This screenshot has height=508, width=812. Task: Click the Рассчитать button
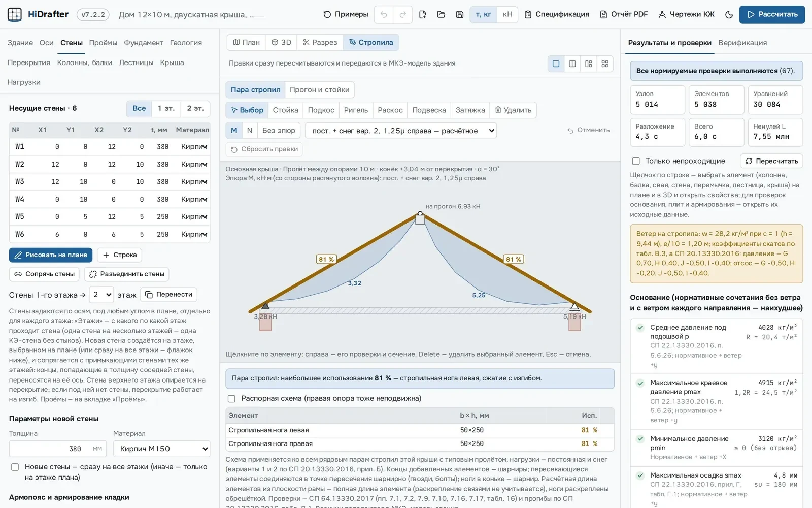pyautogui.click(x=772, y=14)
